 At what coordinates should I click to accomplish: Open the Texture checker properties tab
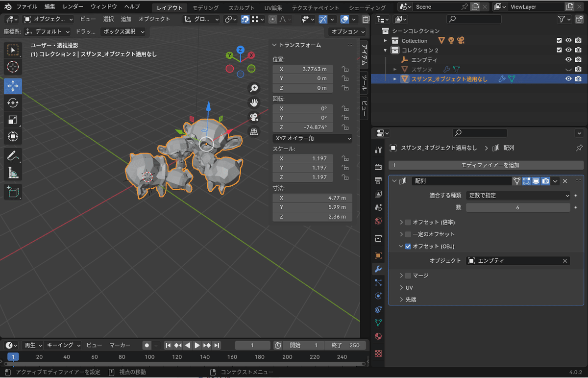point(378,353)
